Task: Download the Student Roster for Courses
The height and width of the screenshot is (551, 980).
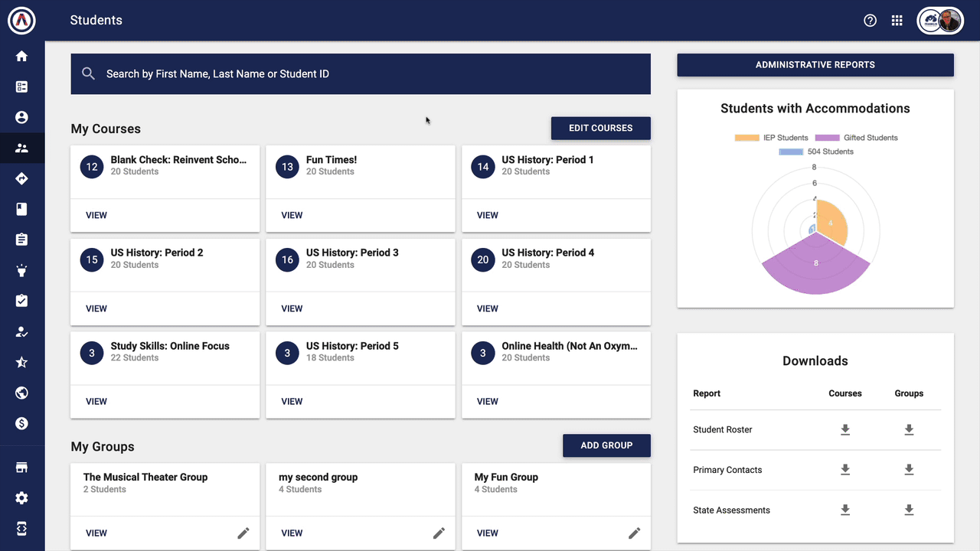Action: [845, 430]
